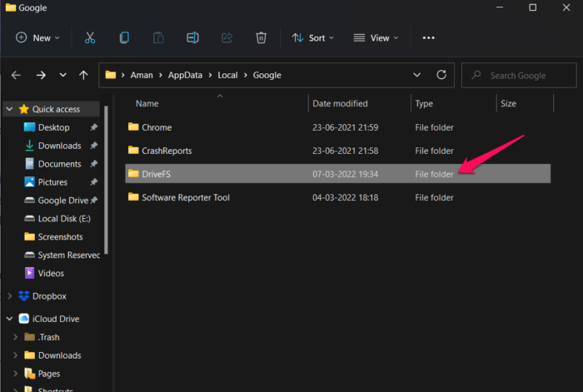Open recent locations chevron dropdown

(62, 75)
